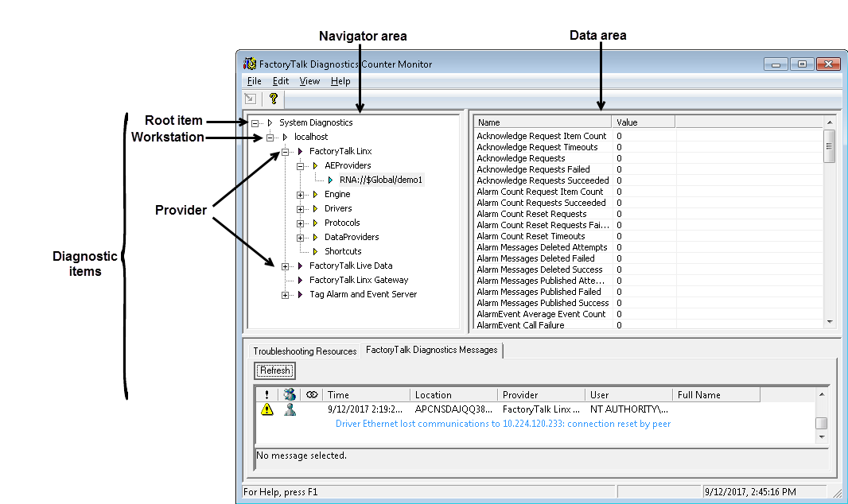This screenshot has width=848, height=504.
Task: Click the user icon in message row
Action: tap(290, 409)
